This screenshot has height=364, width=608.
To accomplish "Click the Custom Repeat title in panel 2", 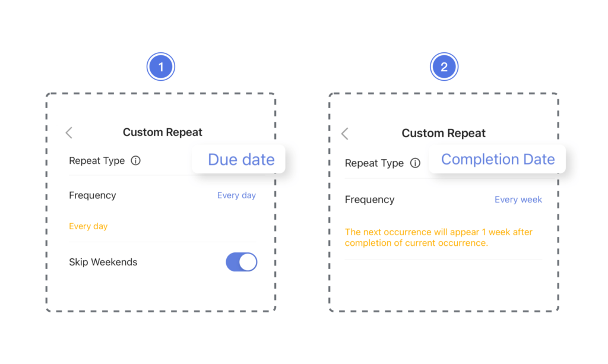I will click(444, 133).
